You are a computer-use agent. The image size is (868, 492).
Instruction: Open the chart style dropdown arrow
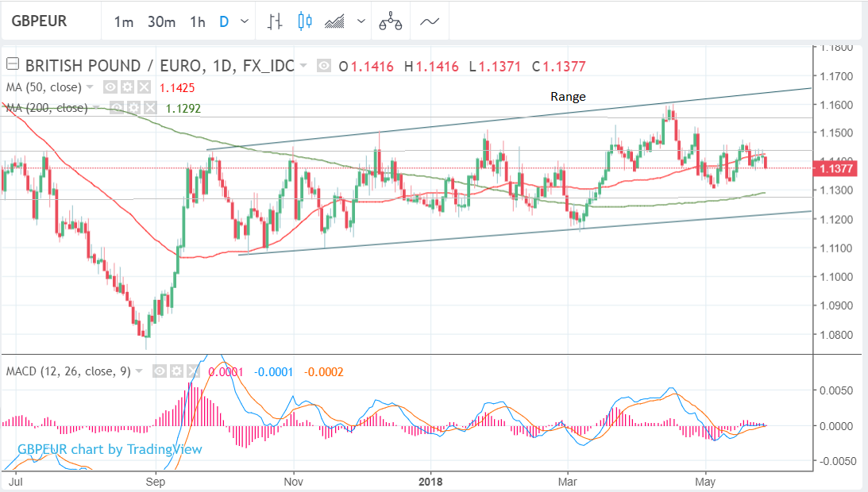click(361, 21)
